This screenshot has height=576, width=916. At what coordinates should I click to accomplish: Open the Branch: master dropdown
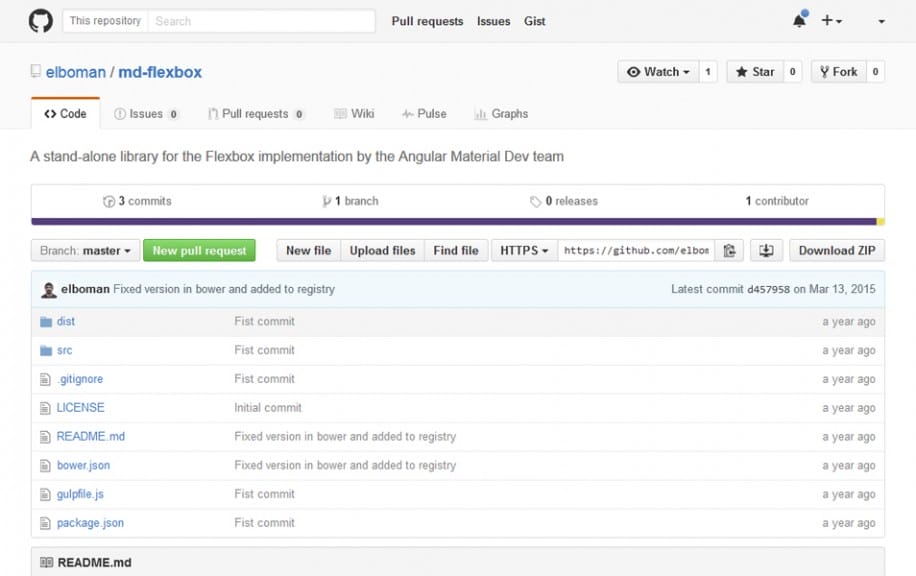(x=84, y=250)
